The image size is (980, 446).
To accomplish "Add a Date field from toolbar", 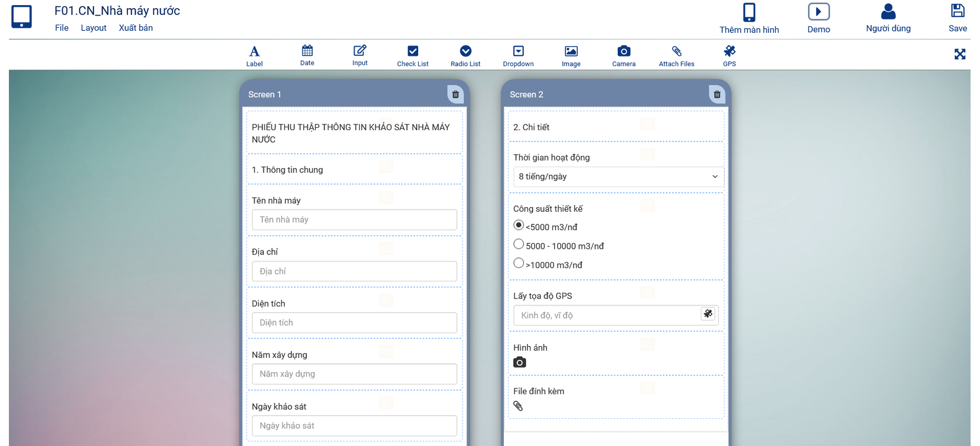I will (x=307, y=55).
